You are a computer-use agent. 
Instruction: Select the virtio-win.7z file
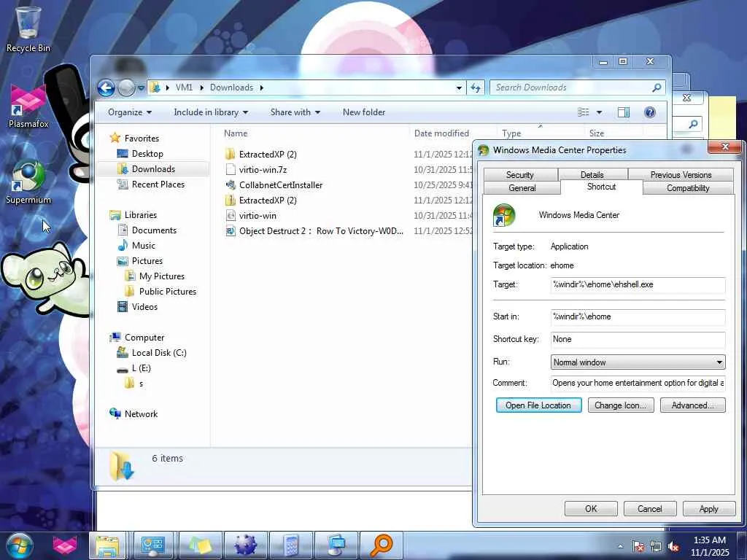click(x=263, y=169)
